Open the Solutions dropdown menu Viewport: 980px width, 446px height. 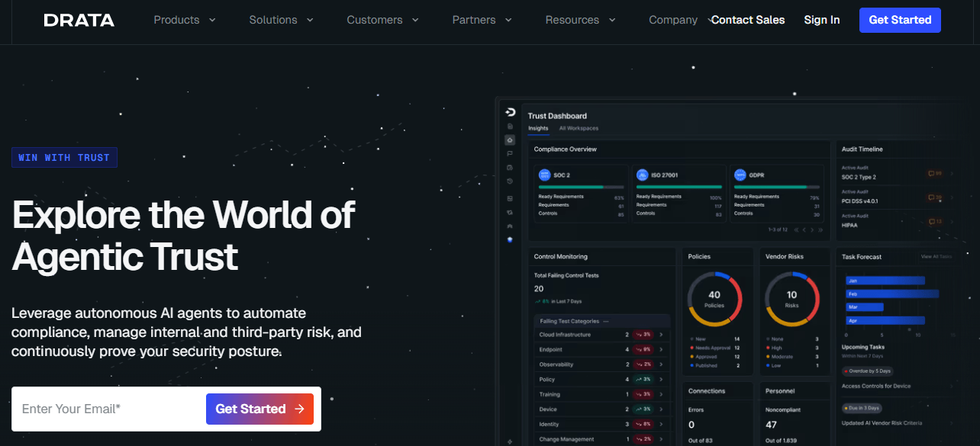pyautogui.click(x=282, y=21)
